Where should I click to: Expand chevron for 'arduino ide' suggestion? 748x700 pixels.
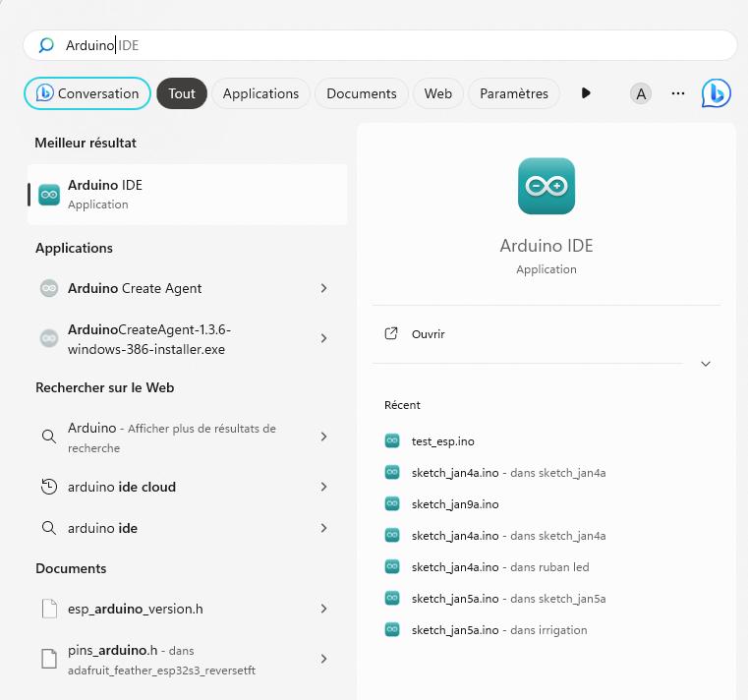coord(324,528)
